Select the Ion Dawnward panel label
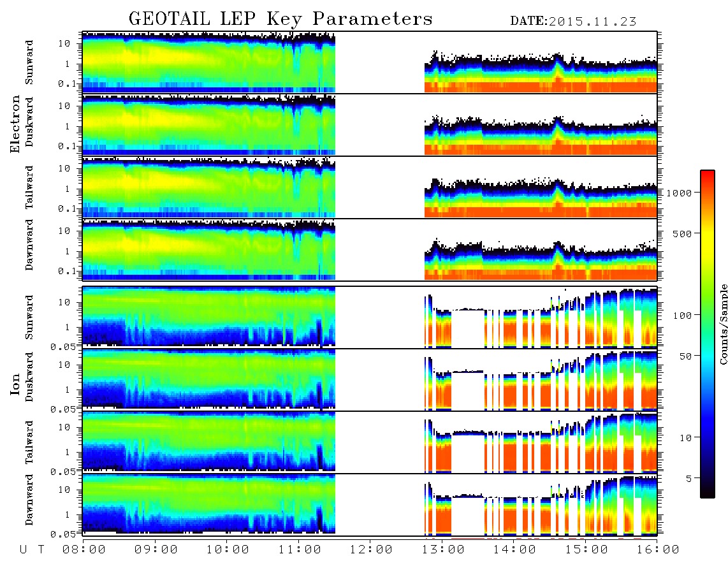Viewport: 728px width, 561px height. pyautogui.click(x=29, y=500)
